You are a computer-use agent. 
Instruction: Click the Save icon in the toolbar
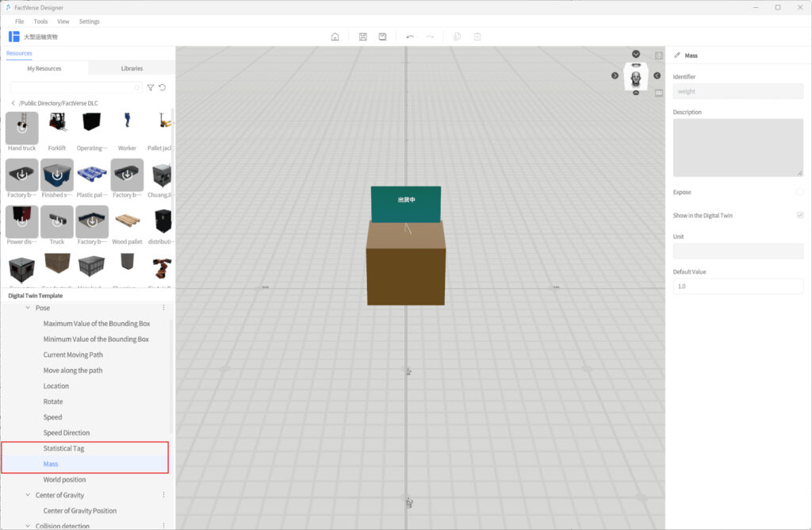[x=363, y=36]
